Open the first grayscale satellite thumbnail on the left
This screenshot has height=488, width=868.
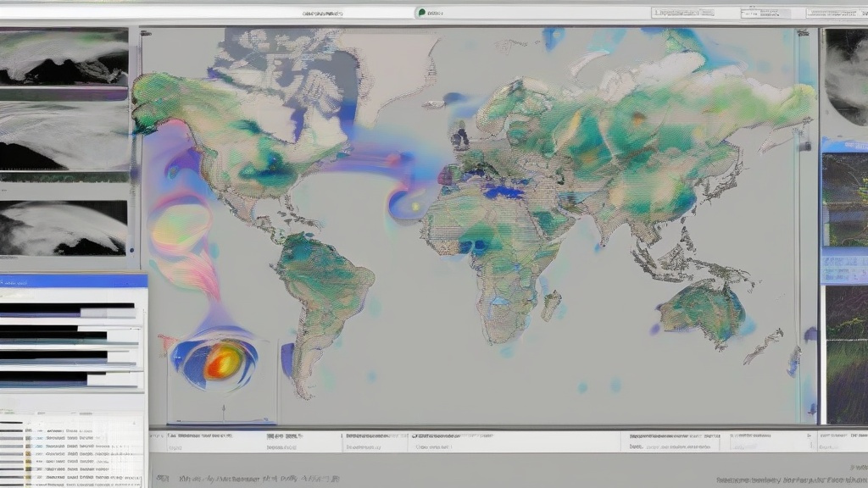tap(64, 56)
